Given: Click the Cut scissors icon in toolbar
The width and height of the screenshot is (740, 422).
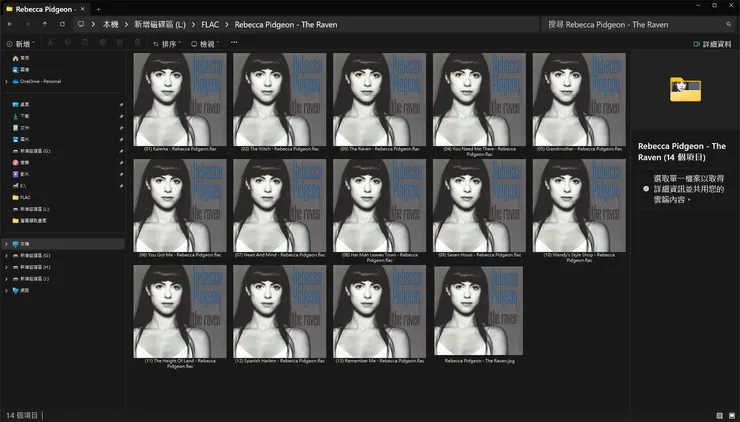Looking at the screenshot, I should pos(50,43).
